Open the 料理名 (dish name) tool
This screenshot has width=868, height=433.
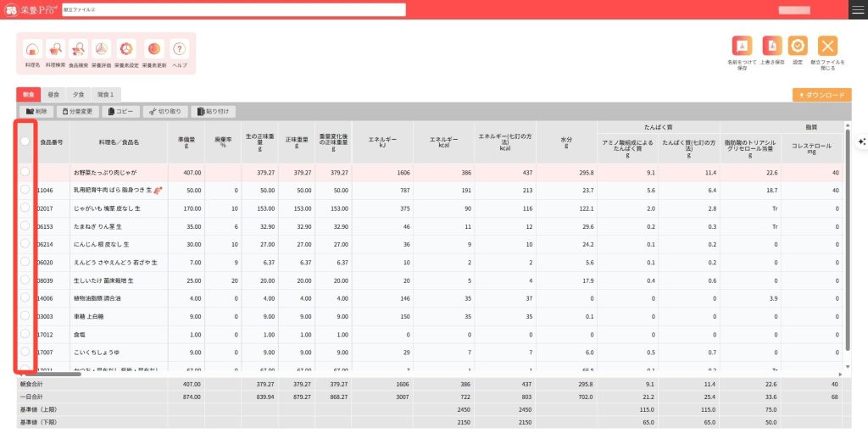pyautogui.click(x=31, y=49)
